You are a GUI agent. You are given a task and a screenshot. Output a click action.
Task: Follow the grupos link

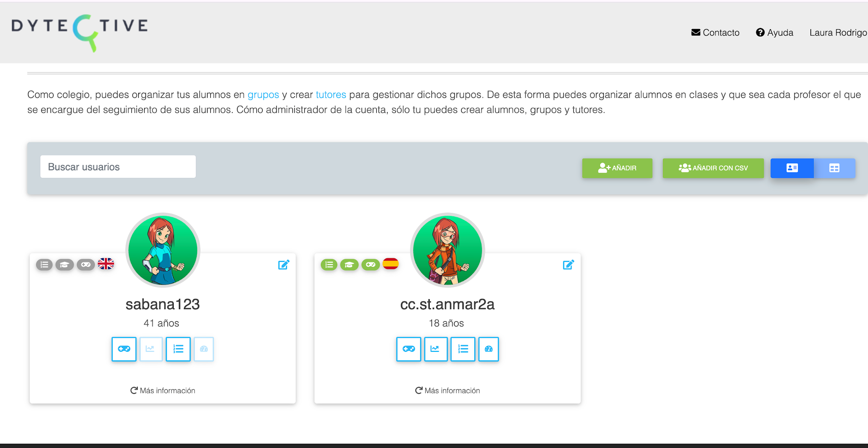263,94
